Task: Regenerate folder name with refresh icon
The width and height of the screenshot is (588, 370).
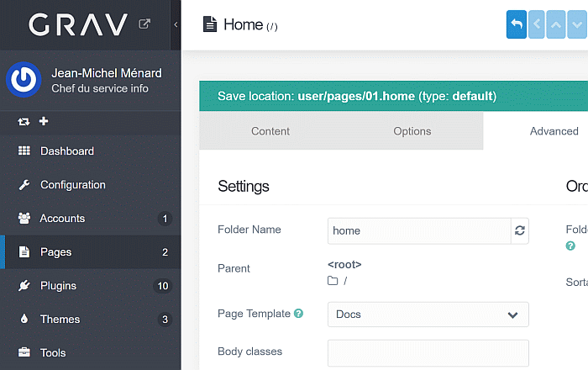Action: [x=520, y=230]
